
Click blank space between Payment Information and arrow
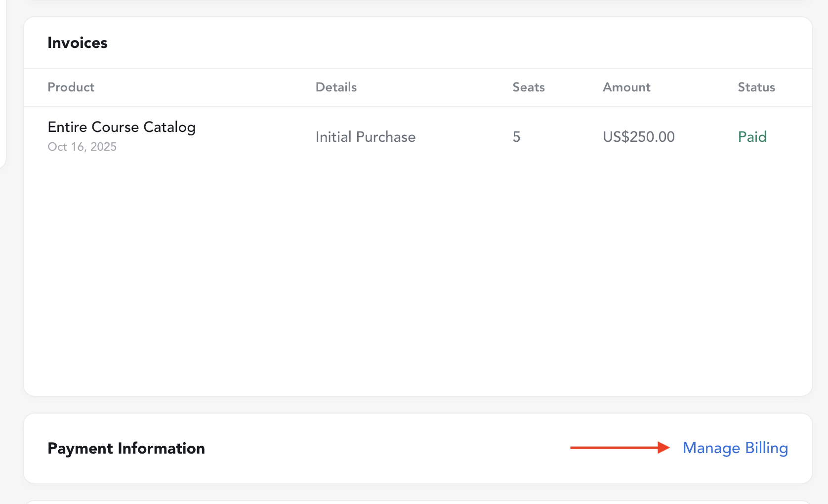pos(385,448)
